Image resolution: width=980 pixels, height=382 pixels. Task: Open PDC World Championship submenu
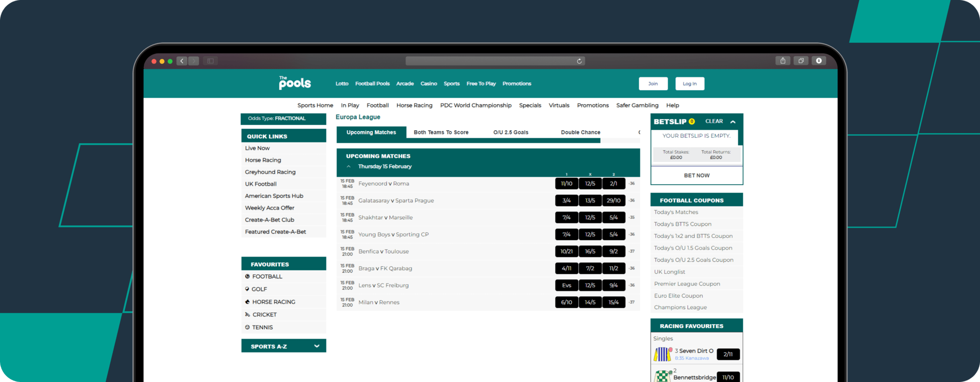pyautogui.click(x=476, y=105)
